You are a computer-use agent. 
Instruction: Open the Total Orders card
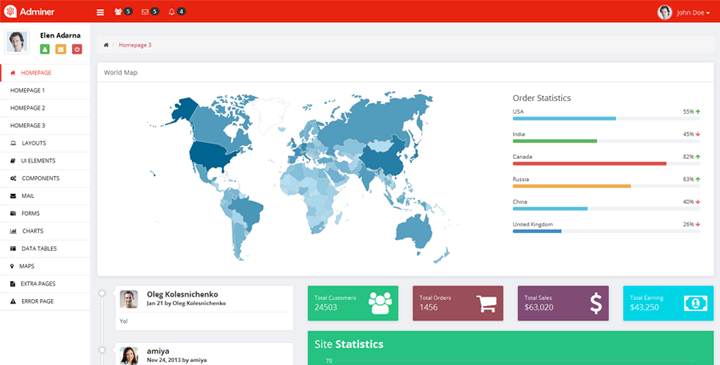click(x=458, y=303)
